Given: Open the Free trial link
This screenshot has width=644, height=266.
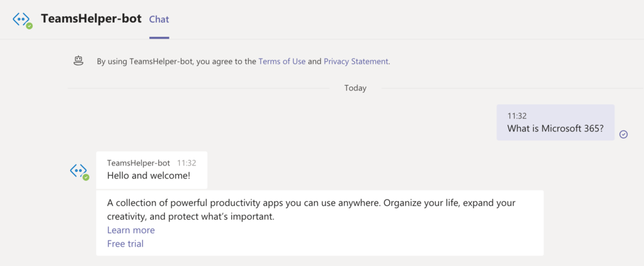Looking at the screenshot, I should [x=126, y=244].
